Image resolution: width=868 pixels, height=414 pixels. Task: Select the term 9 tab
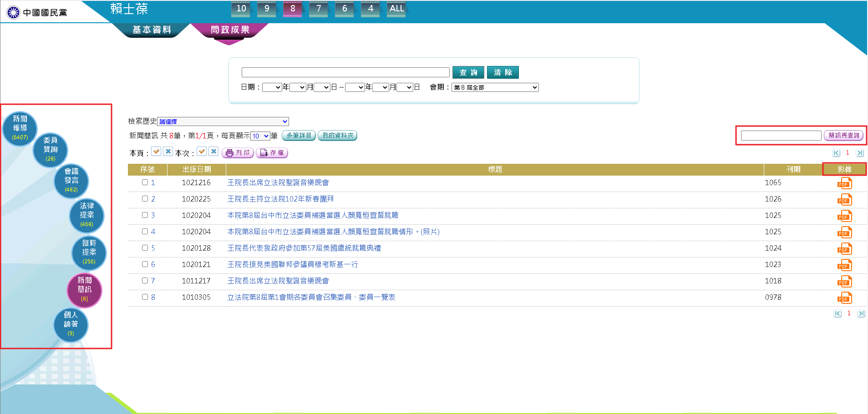pos(267,9)
